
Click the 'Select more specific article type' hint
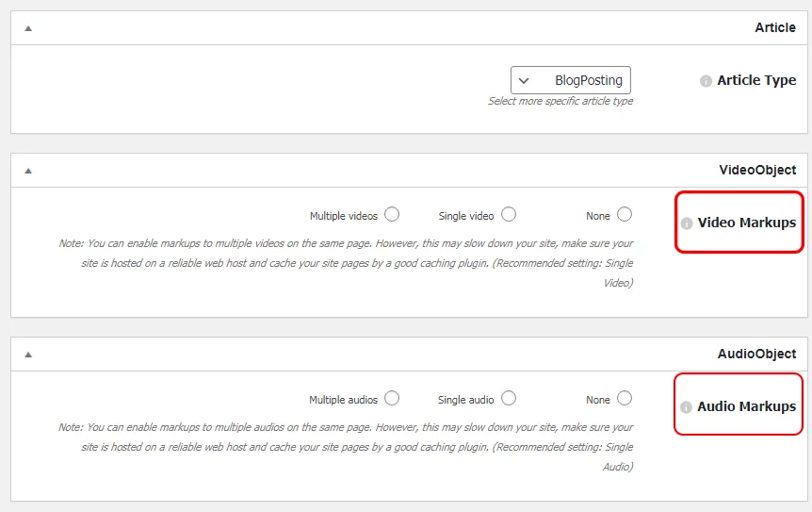click(560, 101)
